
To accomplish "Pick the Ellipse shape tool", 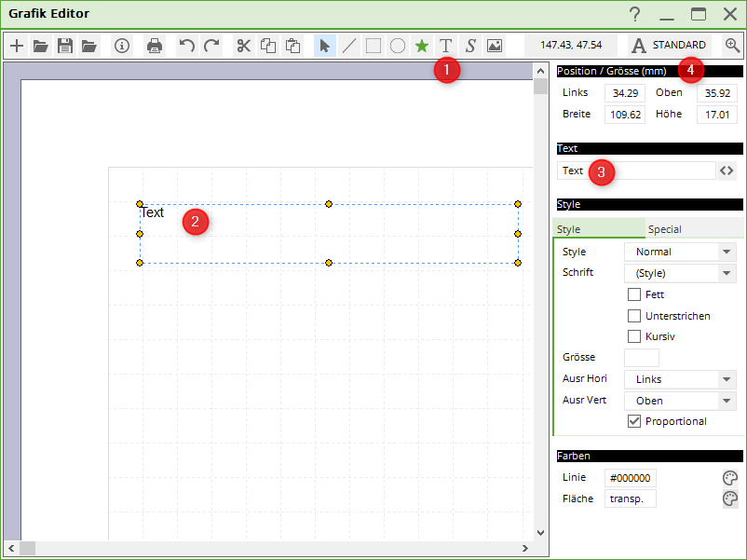I will [398, 46].
